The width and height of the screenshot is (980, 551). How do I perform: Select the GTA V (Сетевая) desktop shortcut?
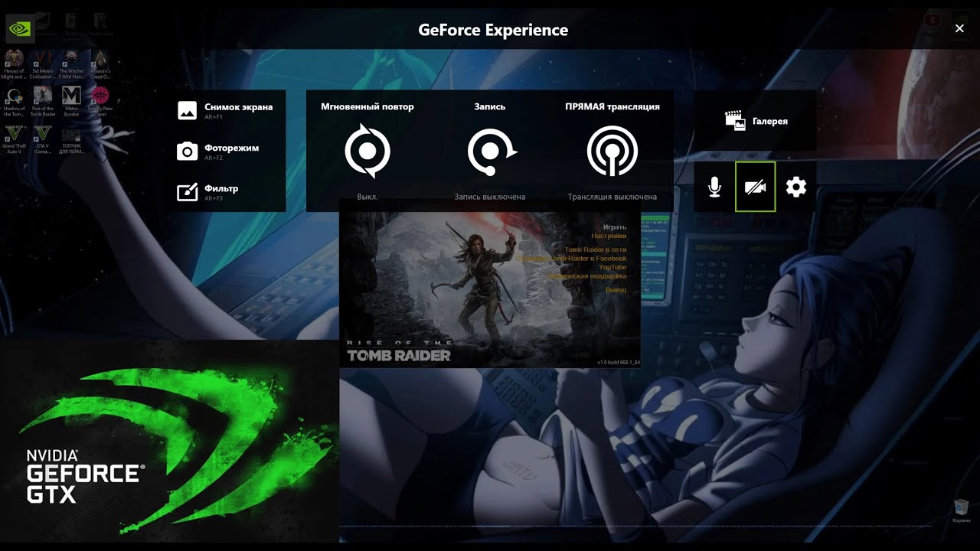pyautogui.click(x=43, y=139)
